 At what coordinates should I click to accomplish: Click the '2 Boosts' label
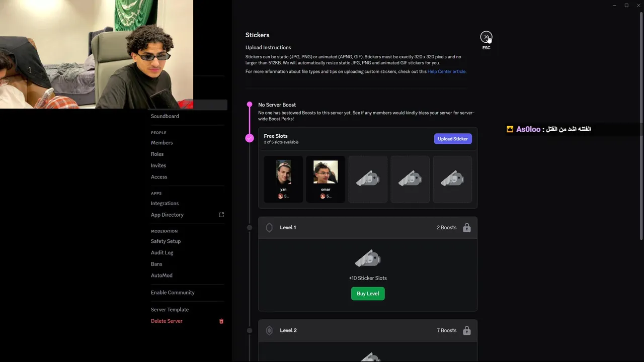(446, 228)
